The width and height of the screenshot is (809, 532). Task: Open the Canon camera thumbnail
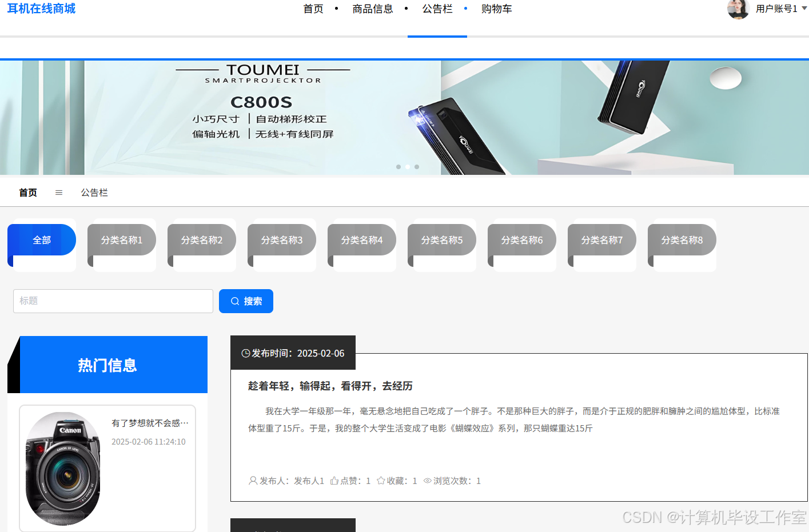click(63, 469)
